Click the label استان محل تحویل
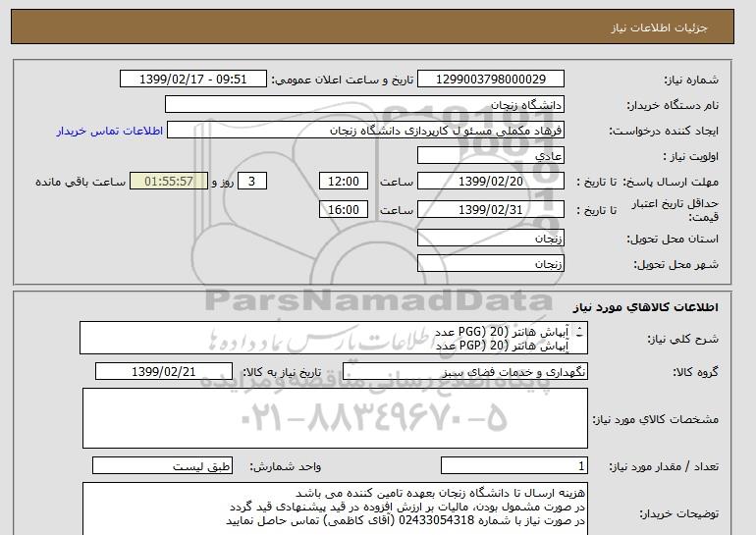The width and height of the screenshot is (756, 535). pyautogui.click(x=673, y=239)
